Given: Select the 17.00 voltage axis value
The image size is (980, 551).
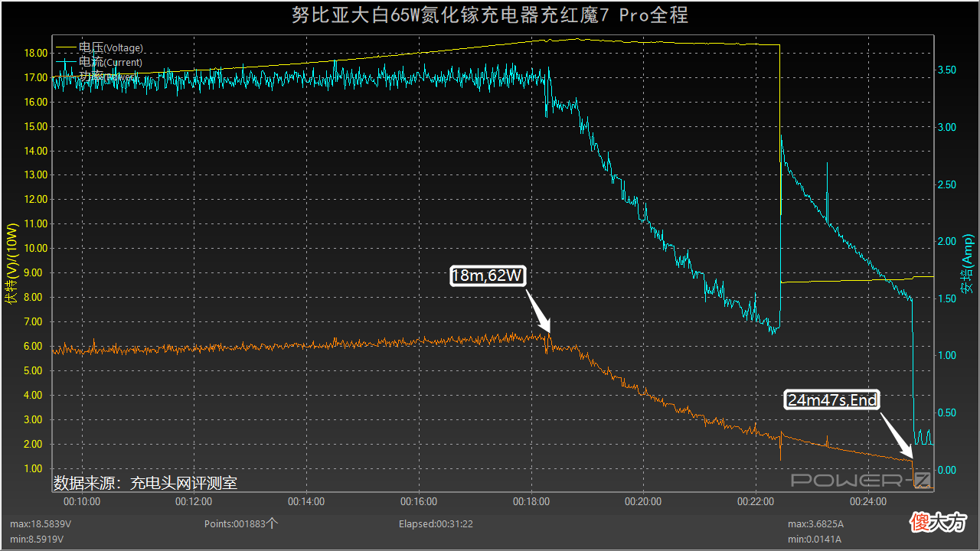Looking at the screenshot, I should point(35,77).
